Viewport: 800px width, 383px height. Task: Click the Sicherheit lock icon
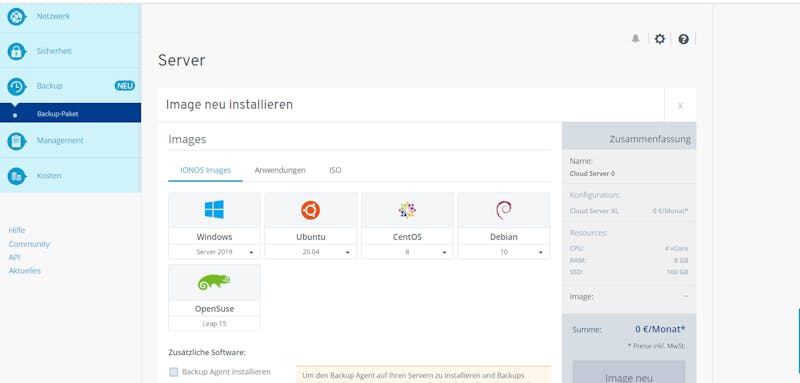[16, 52]
